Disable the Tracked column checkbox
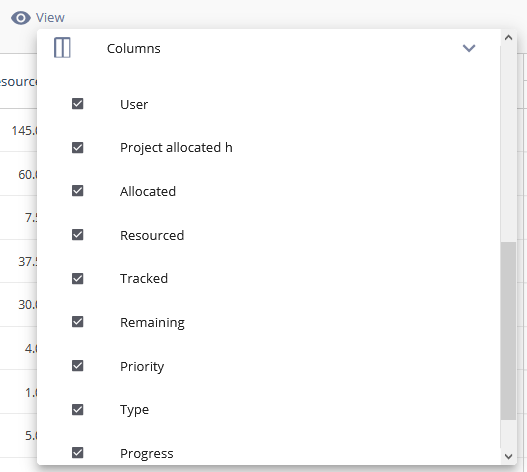The width and height of the screenshot is (527, 472). (x=78, y=278)
